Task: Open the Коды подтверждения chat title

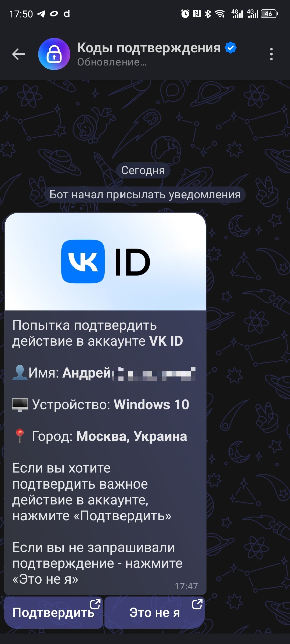Action: point(149,48)
